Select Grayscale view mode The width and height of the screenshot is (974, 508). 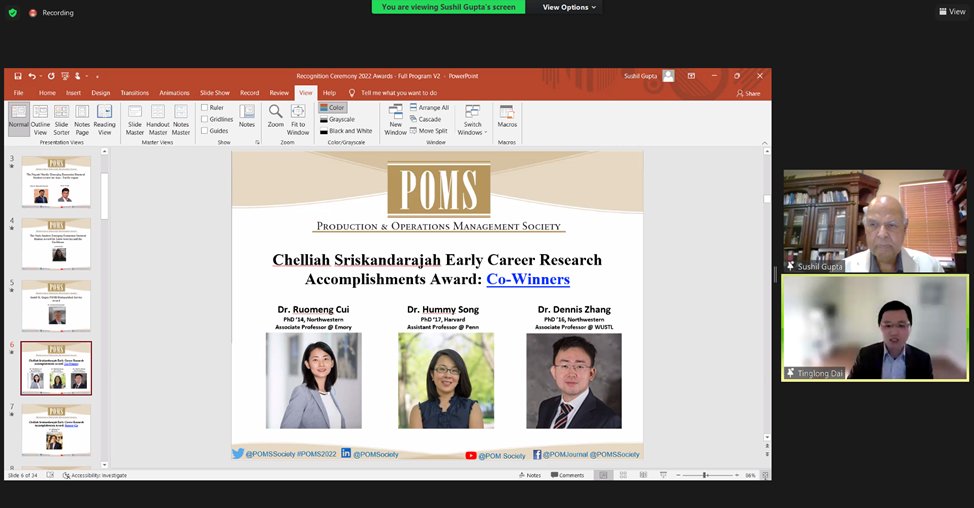point(337,119)
